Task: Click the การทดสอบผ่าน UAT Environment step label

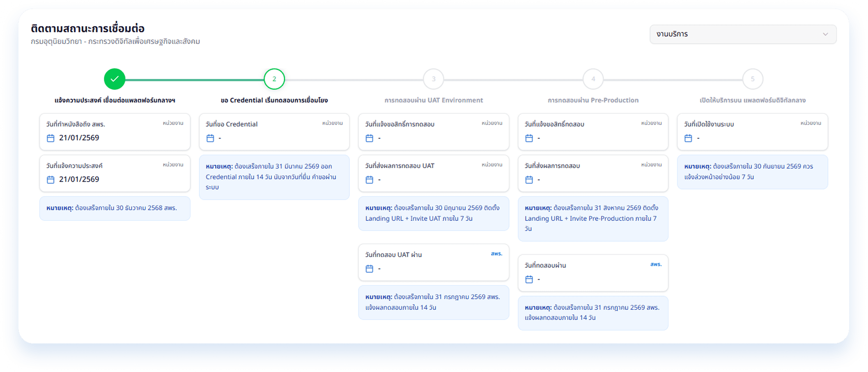Action: click(x=434, y=100)
